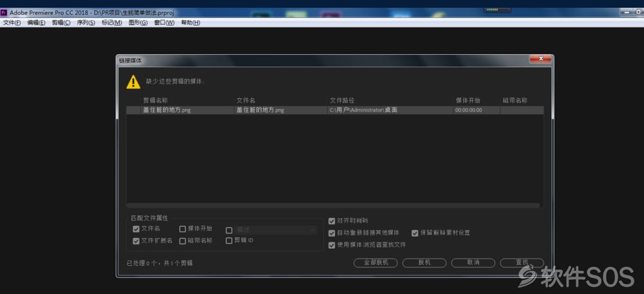The image size is (644, 294).
Task: Select the clip row 盖住脏的地方.png
Action: [335, 110]
